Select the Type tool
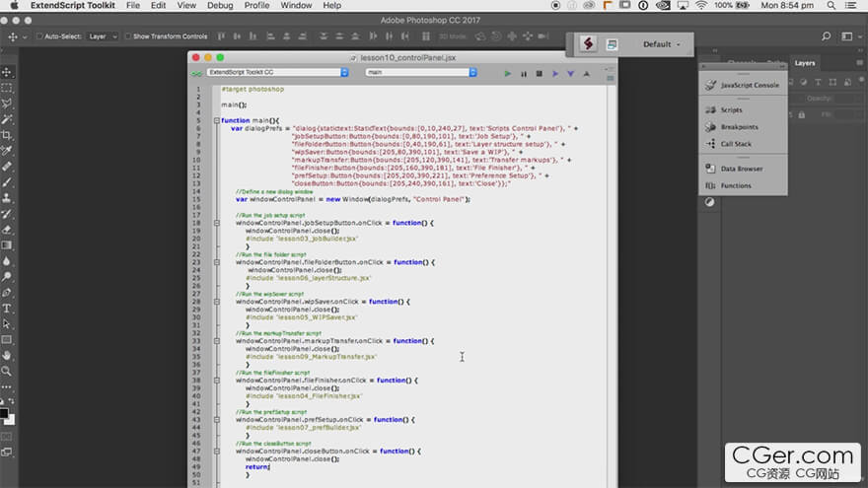This screenshot has height=488, width=868. pyautogui.click(x=7, y=309)
